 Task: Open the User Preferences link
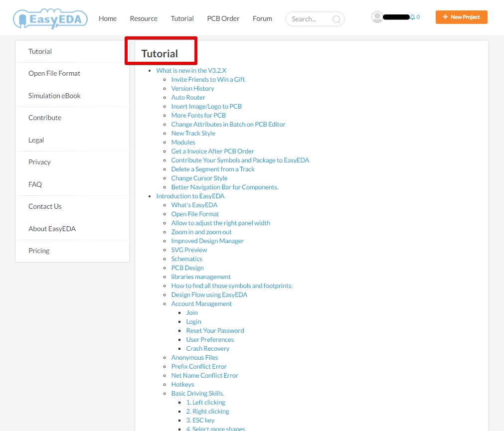210,340
